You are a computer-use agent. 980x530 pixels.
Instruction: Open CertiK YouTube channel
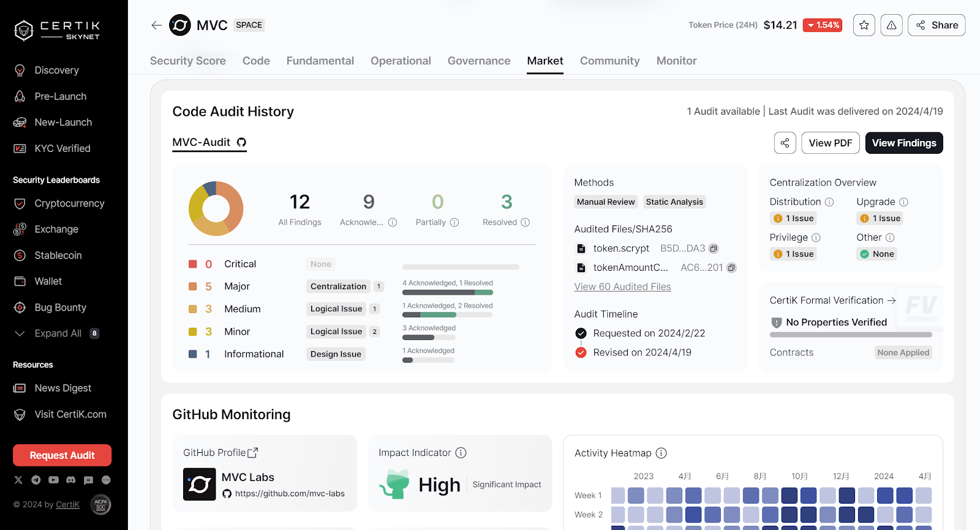point(53,480)
